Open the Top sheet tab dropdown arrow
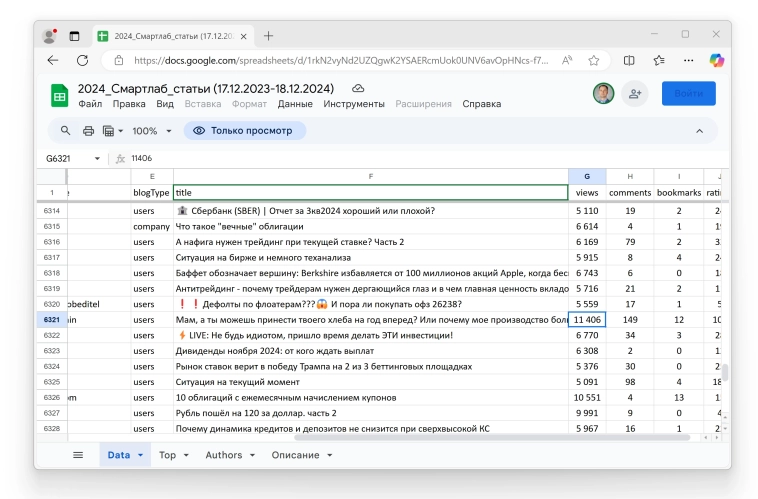 [x=186, y=455]
